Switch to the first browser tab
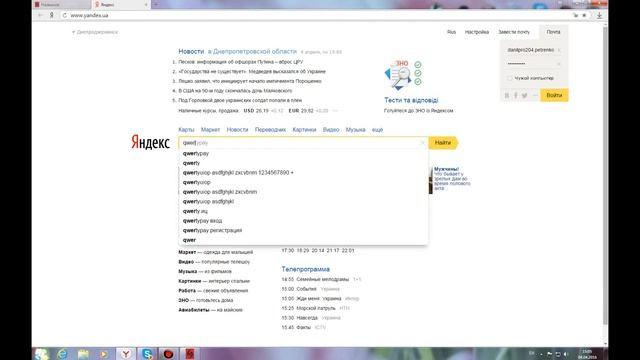This screenshot has height=360, width=640. click(x=61, y=4)
